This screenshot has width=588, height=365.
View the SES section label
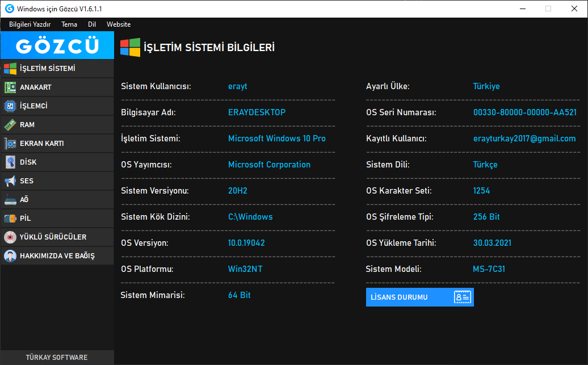27,181
